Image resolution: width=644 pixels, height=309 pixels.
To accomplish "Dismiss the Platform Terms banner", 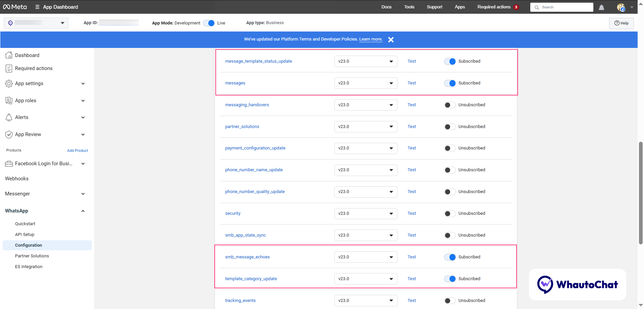I will (x=391, y=40).
